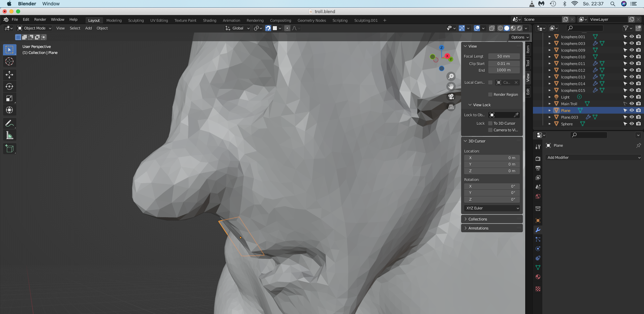This screenshot has width=644, height=314.
Task: Open the viewport Add menu
Action: (88, 28)
